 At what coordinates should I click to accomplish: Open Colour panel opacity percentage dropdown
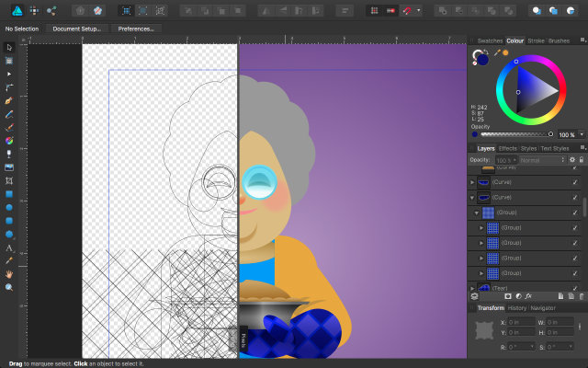click(582, 134)
